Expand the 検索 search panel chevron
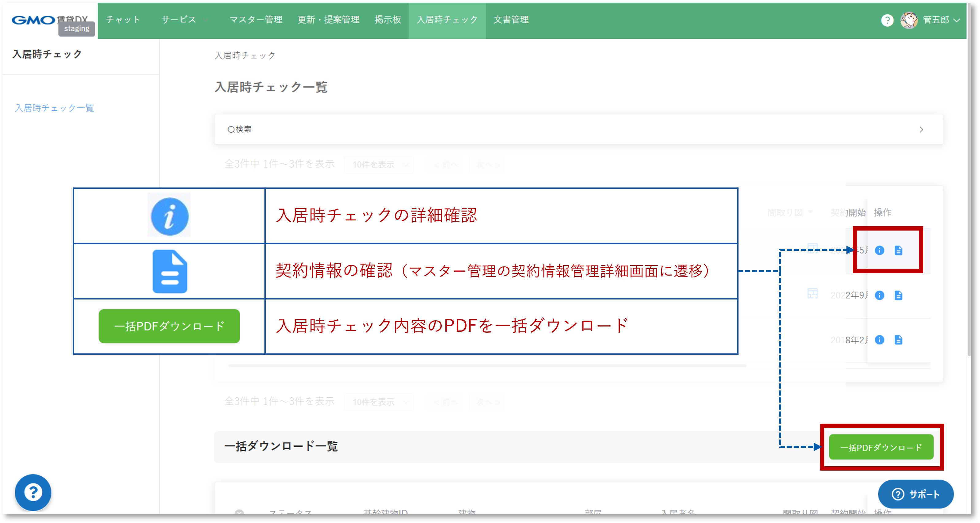Viewport: 980px width, 523px height. point(921,130)
